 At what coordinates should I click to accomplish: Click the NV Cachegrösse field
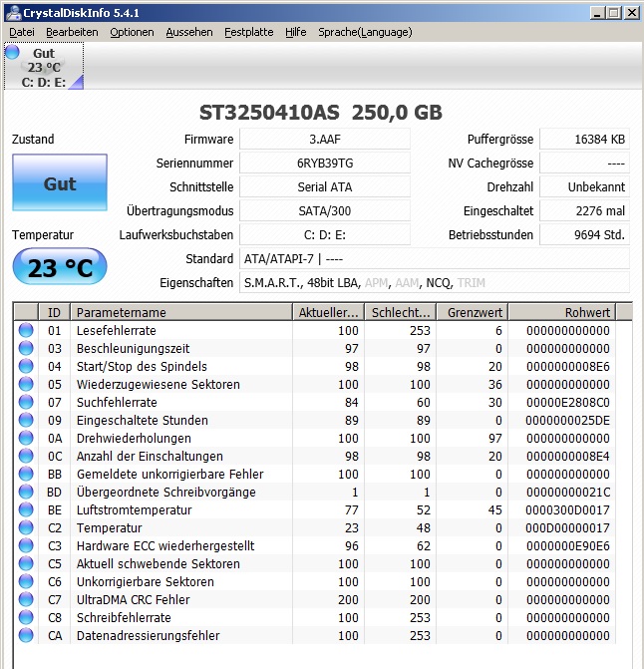(585, 163)
